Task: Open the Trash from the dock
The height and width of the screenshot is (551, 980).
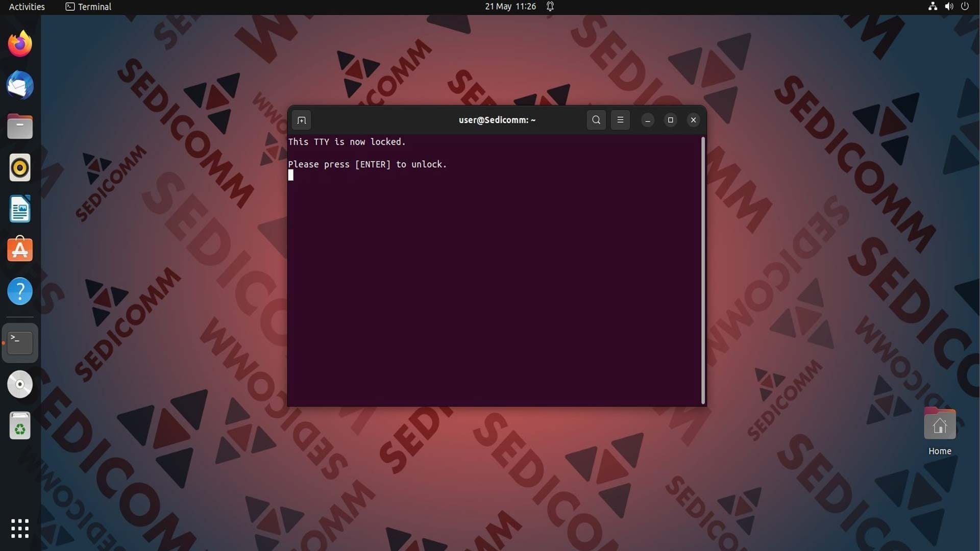Action: [20, 425]
